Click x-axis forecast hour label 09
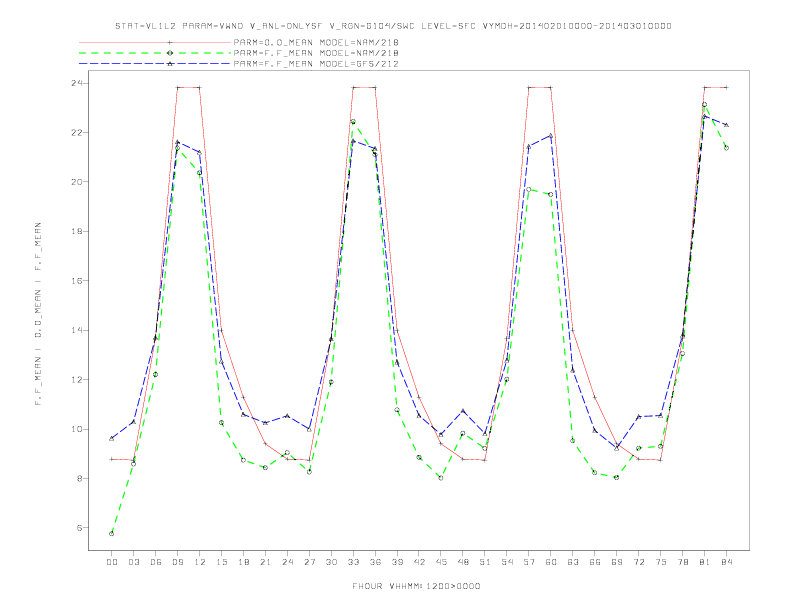792x612 pixels. (177, 562)
